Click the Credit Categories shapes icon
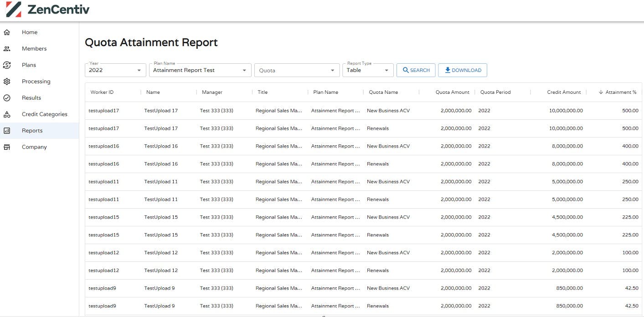This screenshot has height=317, width=644. [7, 114]
